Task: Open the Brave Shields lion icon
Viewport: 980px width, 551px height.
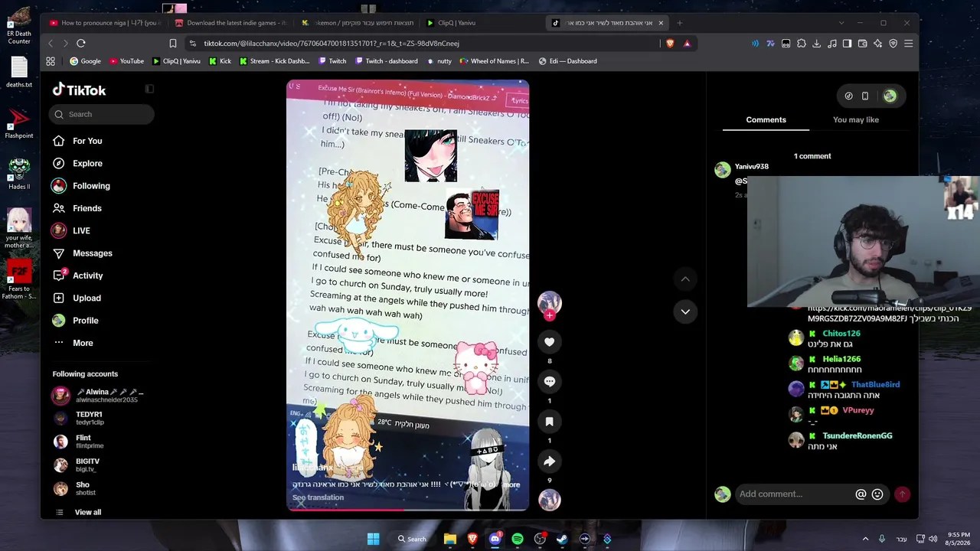Action: pyautogui.click(x=670, y=44)
